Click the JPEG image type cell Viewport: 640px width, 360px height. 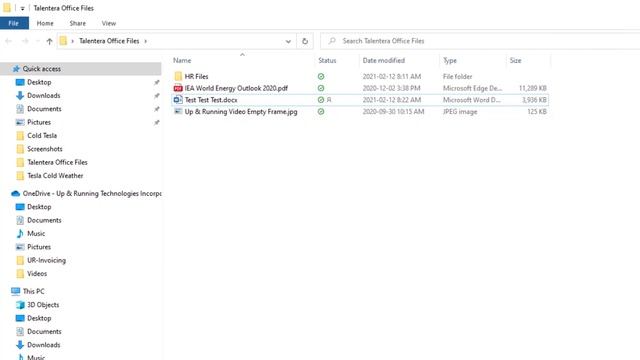coord(460,111)
